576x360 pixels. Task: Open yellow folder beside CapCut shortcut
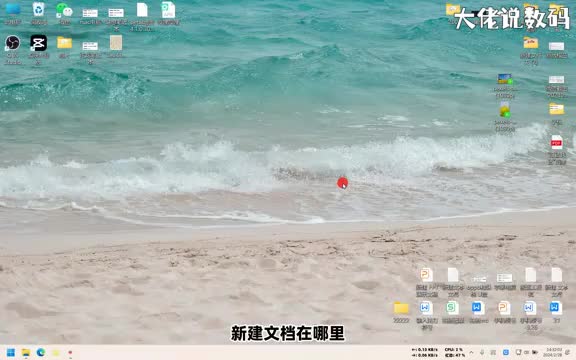(64, 43)
